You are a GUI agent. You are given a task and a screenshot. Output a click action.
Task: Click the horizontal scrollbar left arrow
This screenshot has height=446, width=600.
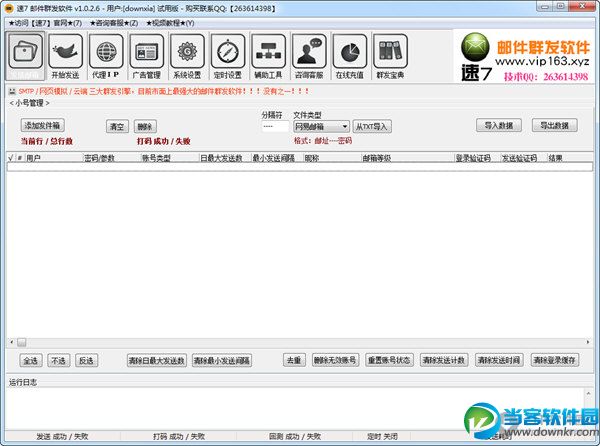11,342
